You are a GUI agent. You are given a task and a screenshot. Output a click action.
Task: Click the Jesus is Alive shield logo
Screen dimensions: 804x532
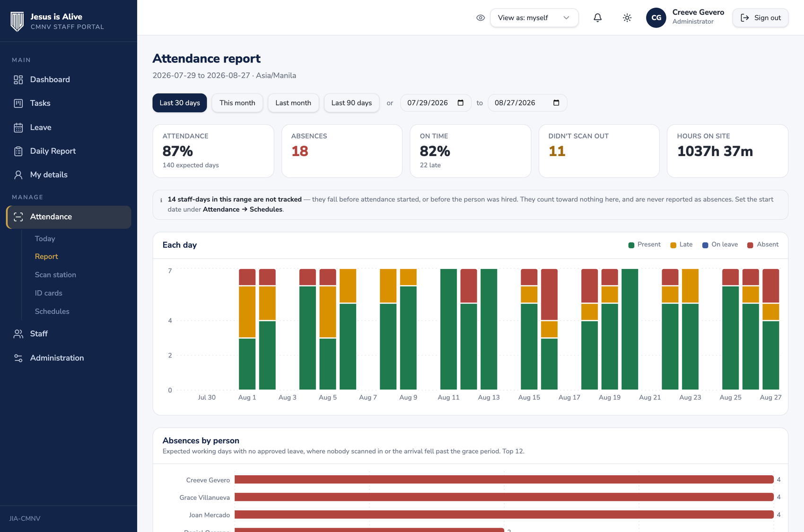coord(17,21)
